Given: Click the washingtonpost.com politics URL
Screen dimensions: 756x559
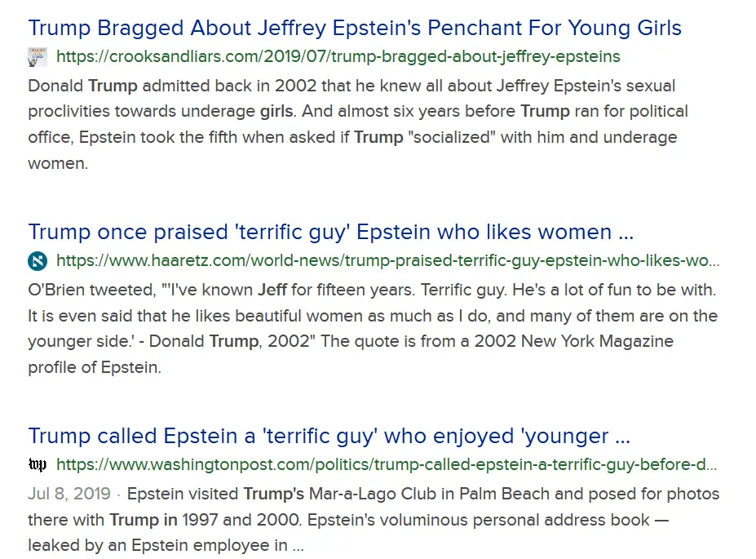Looking at the screenshot, I should 387,465.
